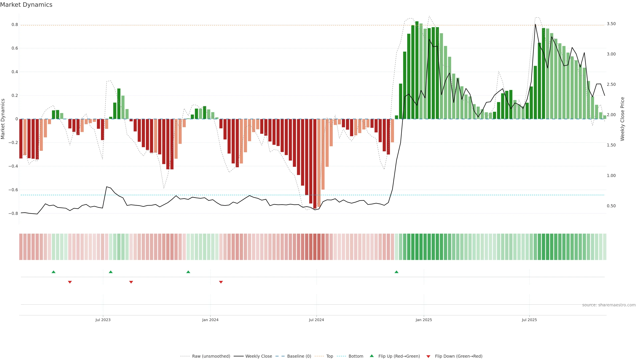Click the Flip Down legend triangle icon
The height and width of the screenshot is (362, 644).
(428, 356)
